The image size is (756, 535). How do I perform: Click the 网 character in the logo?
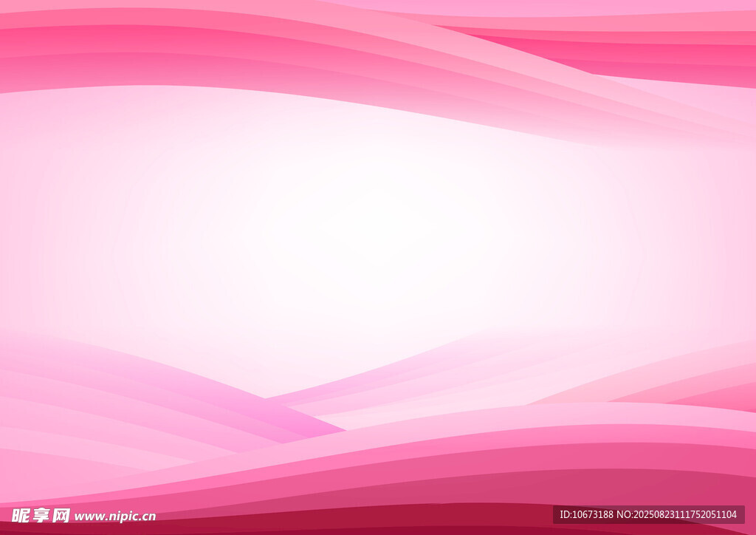(61, 515)
